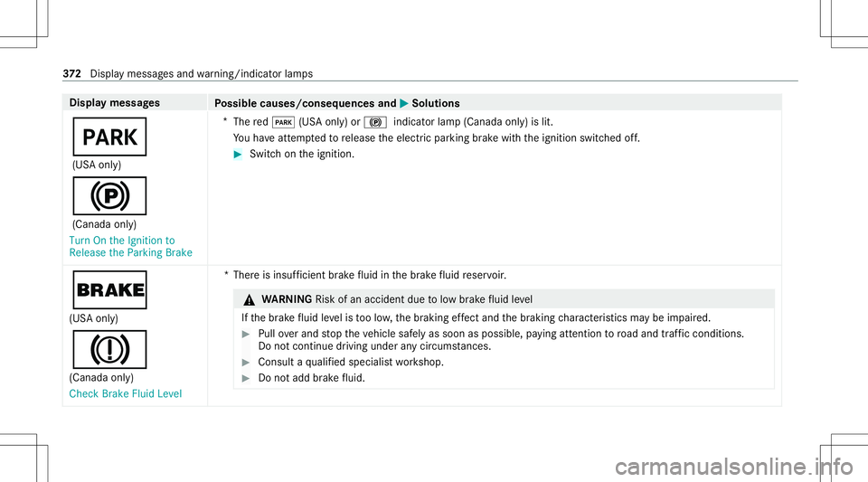
Task: Click the WARNING Risk of an accident heading
Action: (x=397, y=299)
